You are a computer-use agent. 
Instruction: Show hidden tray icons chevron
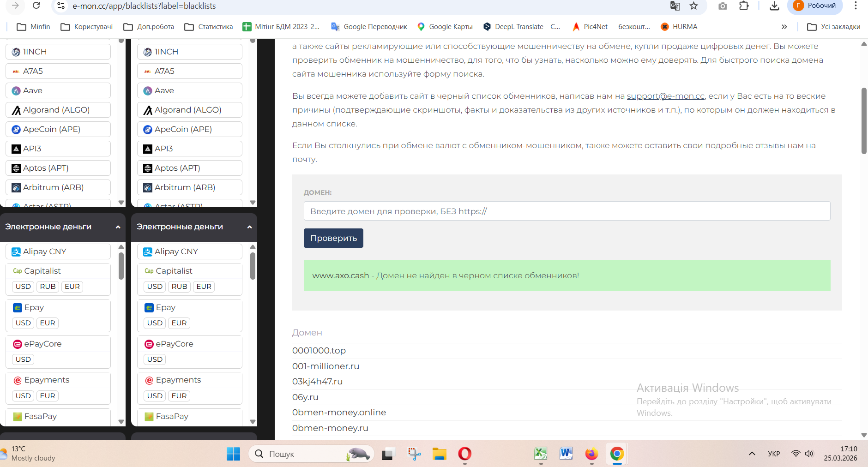pos(752,454)
